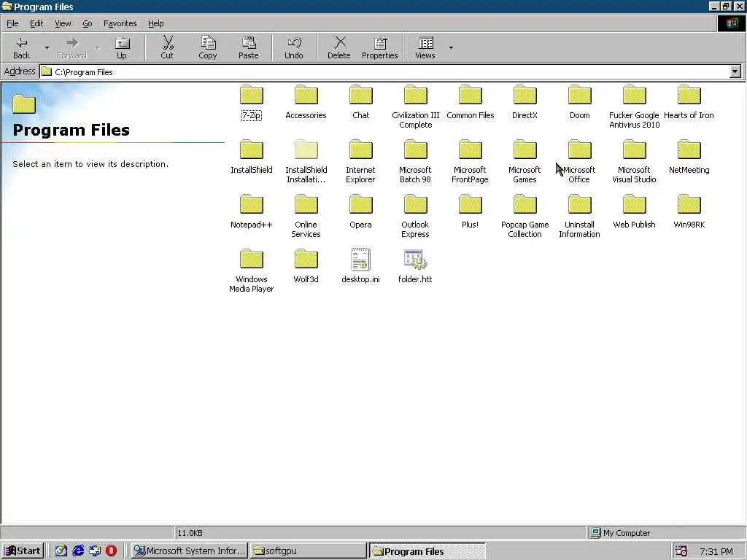Screen dimensions: 747x560
Task: Select the Civilization III Complete folder
Action: (415, 106)
